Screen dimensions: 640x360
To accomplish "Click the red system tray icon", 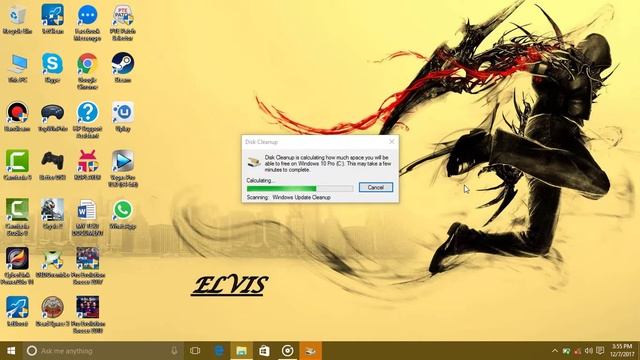I will [x=577, y=351].
